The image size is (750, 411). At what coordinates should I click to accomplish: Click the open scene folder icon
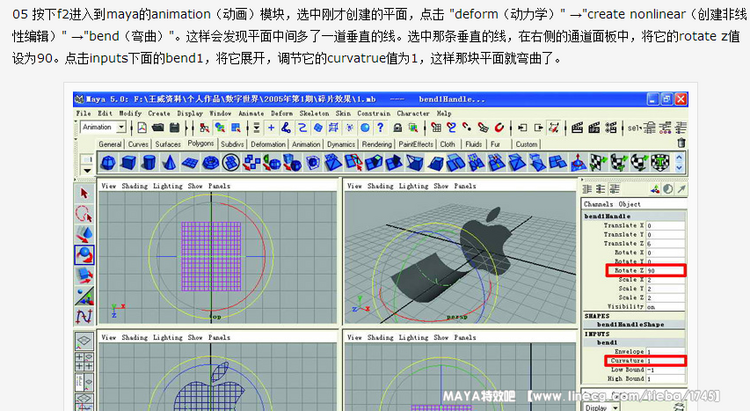pos(158,128)
